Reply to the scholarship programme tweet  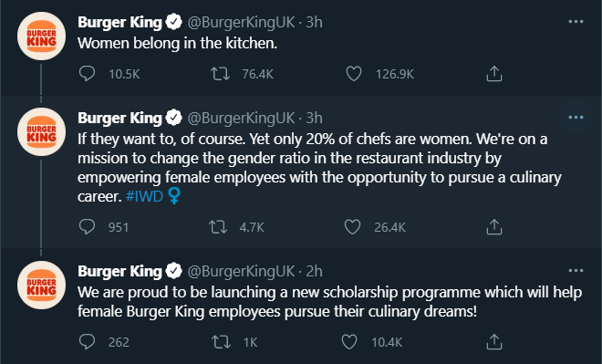[87, 341]
